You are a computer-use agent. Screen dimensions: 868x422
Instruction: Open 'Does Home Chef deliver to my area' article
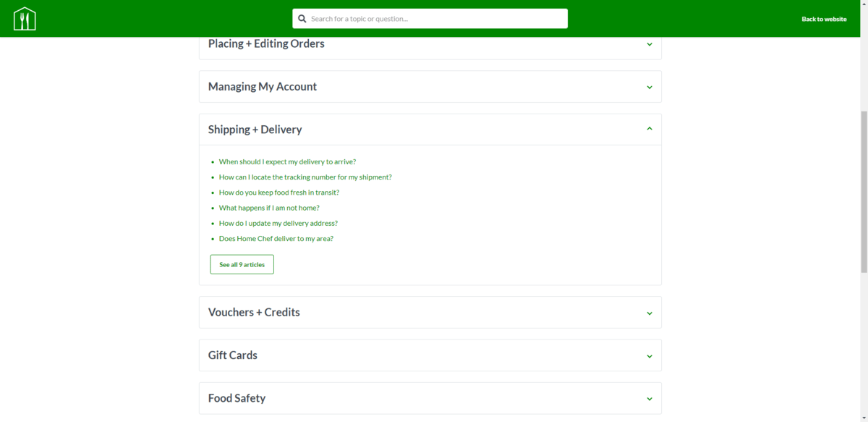[x=276, y=238]
